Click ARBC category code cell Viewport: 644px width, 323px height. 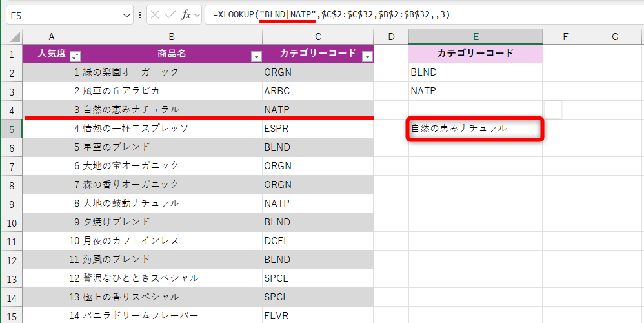coord(318,91)
